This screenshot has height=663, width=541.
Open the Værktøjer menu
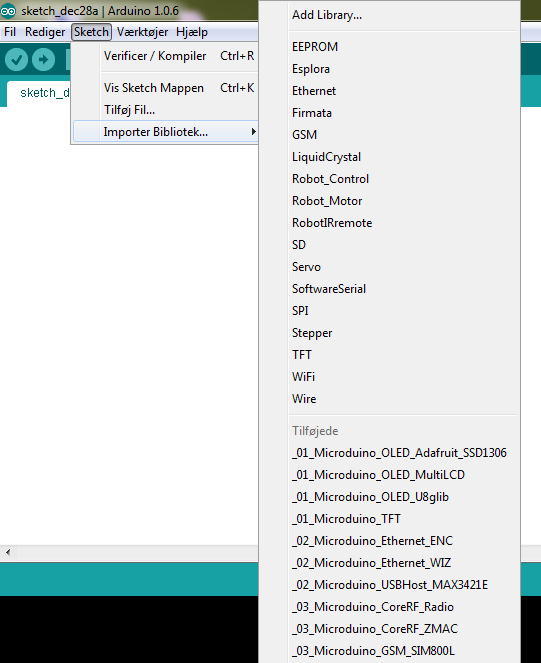[x=143, y=32]
